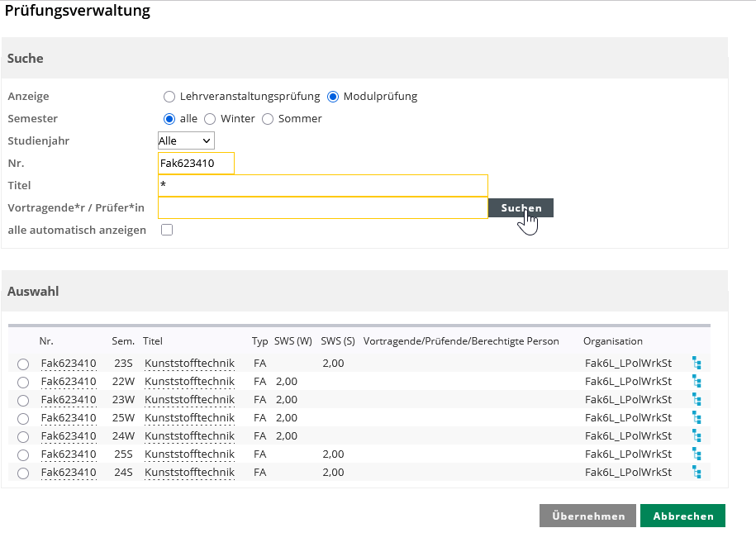The height and width of the screenshot is (547, 756).
Task: Click the hierarchy icon in the 23S row
Action: [697, 363]
